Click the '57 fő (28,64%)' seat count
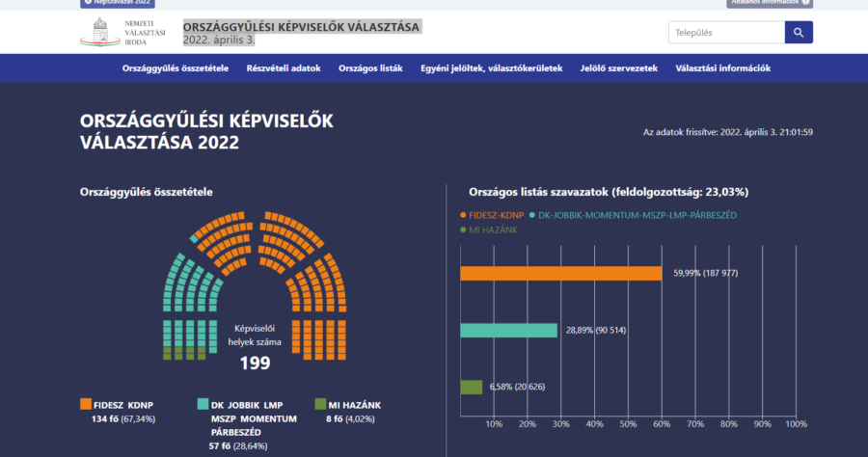 [x=238, y=446]
